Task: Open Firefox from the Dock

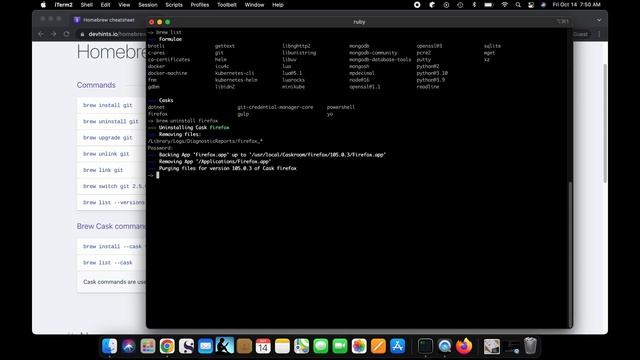Action: (x=464, y=346)
